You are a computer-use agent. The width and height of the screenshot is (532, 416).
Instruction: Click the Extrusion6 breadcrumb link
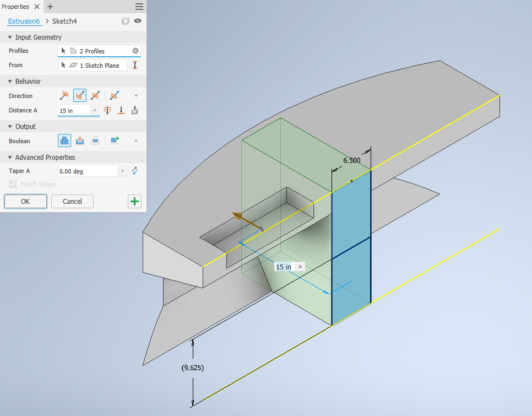point(24,21)
